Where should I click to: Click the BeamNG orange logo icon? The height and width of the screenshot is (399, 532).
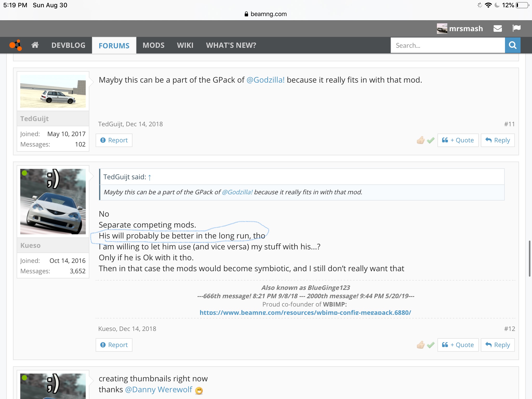click(x=16, y=45)
